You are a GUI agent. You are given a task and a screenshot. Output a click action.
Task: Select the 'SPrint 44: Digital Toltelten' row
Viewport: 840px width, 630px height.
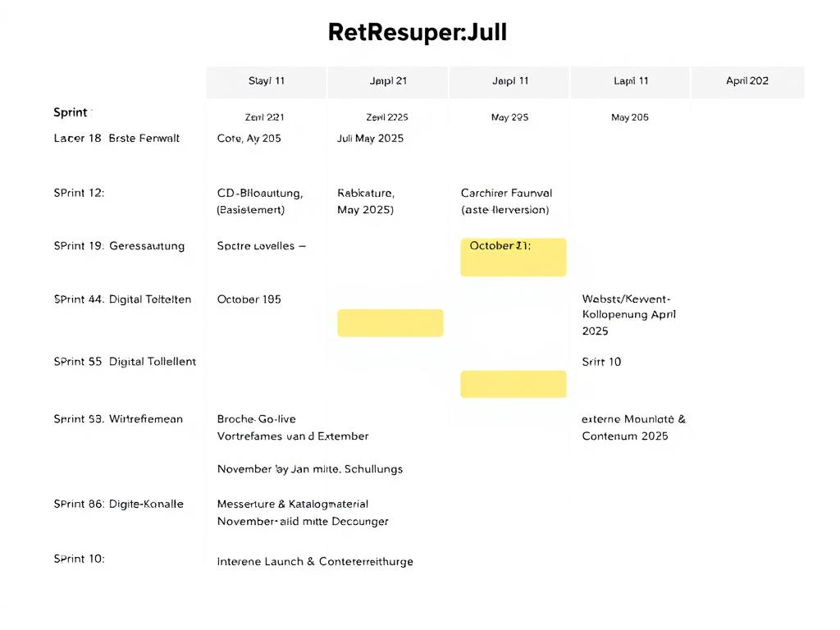point(122,299)
